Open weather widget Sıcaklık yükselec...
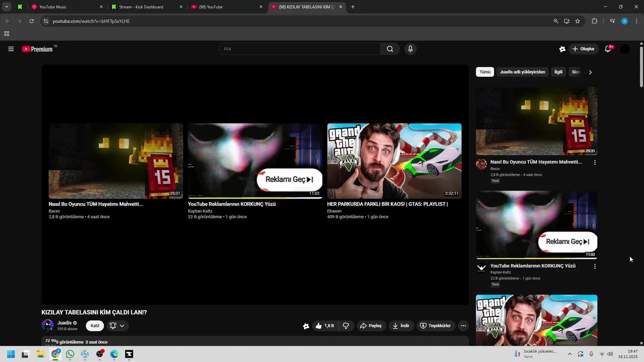 (534, 354)
